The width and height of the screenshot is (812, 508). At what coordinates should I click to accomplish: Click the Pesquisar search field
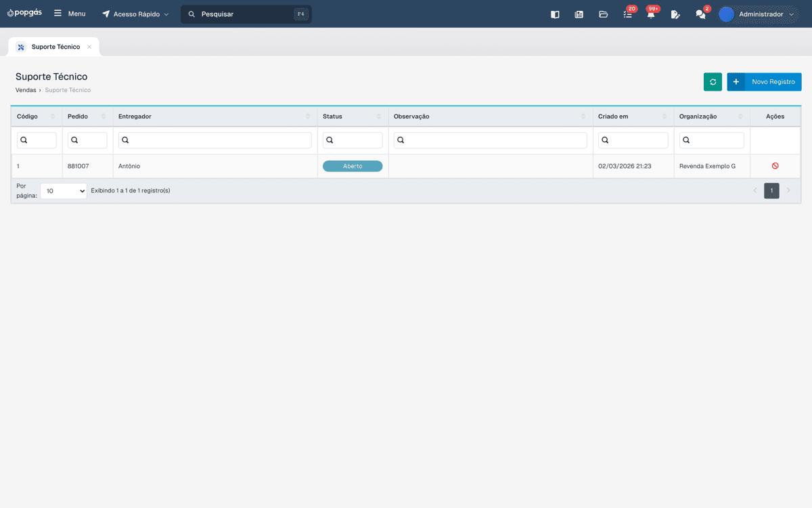[246, 14]
